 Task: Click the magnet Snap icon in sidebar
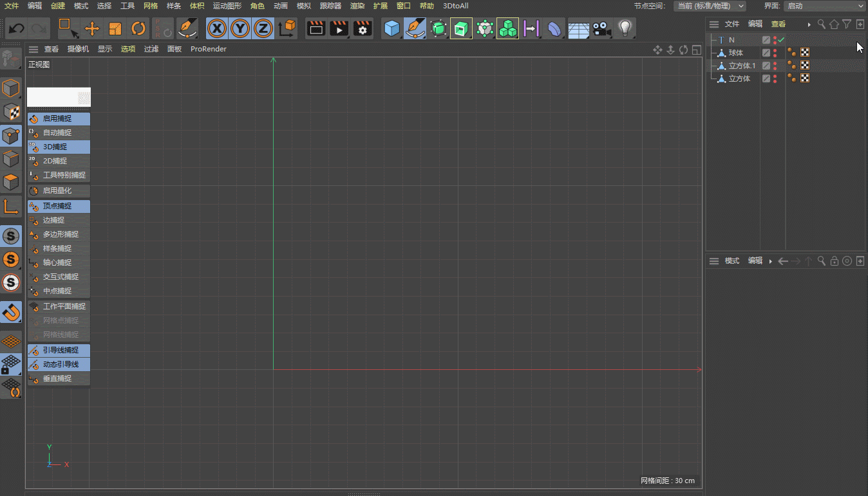[x=11, y=312]
